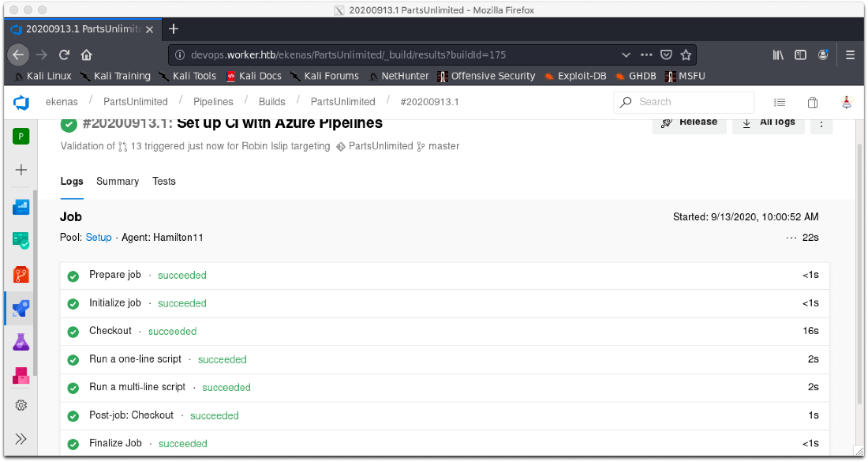The height and width of the screenshot is (462, 868).
Task: Click the browser back arrow button
Action: pyautogui.click(x=18, y=54)
